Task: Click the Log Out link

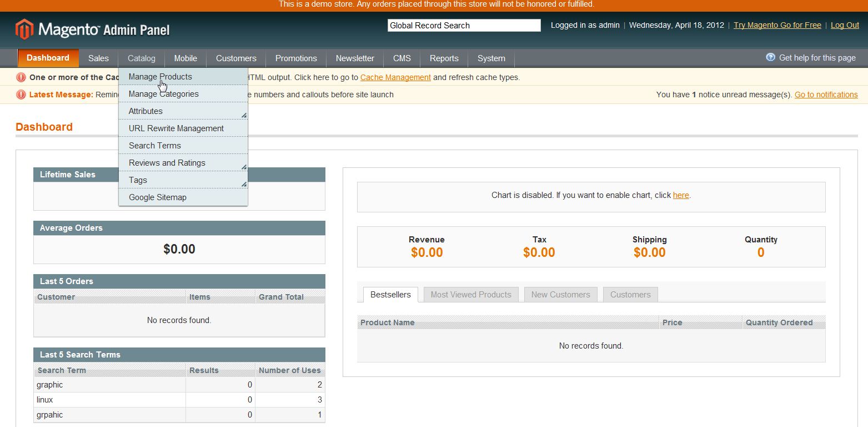Action: click(845, 25)
